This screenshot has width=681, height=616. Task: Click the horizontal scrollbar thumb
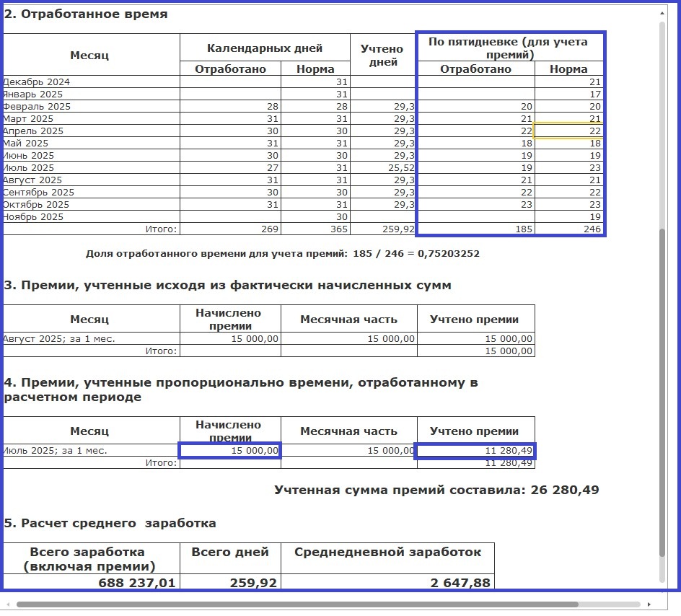(296, 604)
